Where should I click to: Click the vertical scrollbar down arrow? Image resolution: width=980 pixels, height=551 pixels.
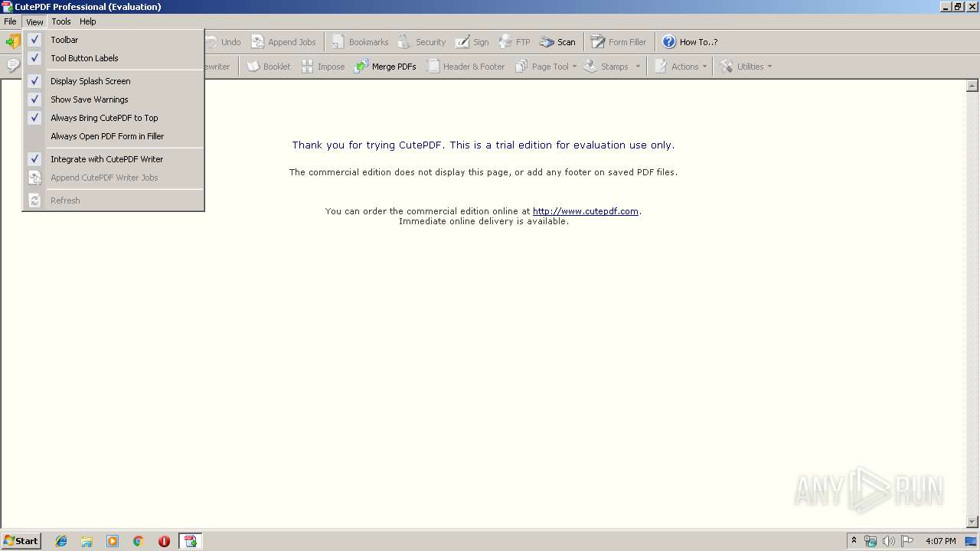pyautogui.click(x=973, y=522)
